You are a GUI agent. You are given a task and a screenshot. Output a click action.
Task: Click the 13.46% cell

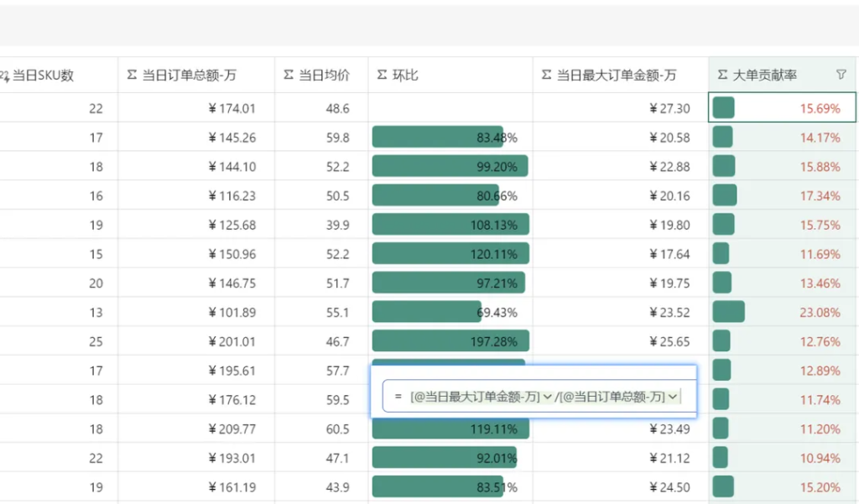(x=783, y=283)
